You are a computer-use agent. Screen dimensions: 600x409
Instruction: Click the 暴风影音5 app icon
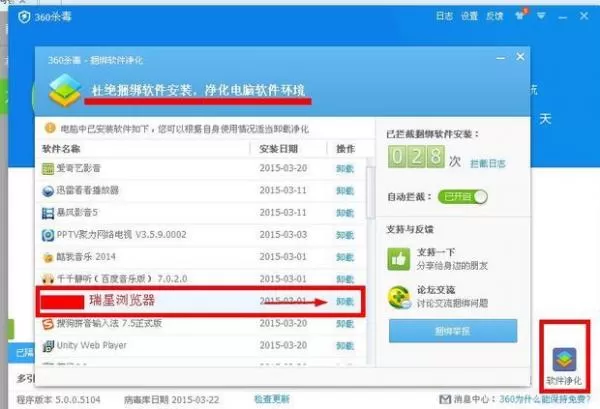point(48,213)
